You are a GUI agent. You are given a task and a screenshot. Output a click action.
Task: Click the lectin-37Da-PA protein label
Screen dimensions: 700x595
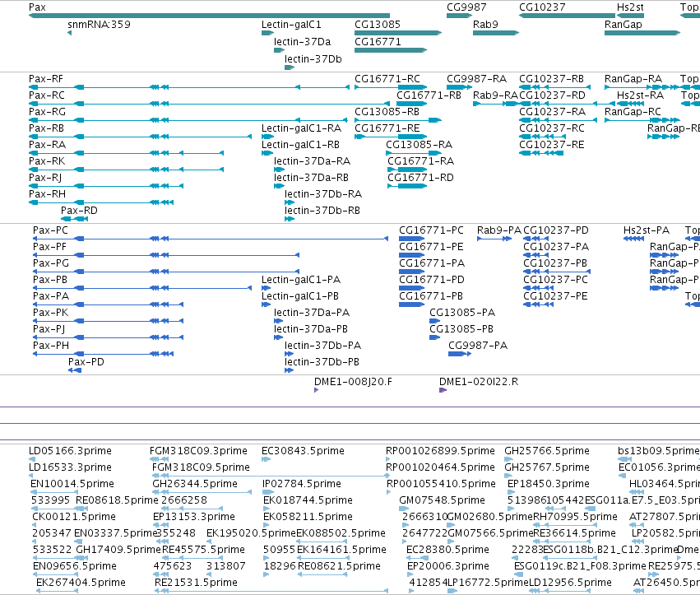coord(312,313)
